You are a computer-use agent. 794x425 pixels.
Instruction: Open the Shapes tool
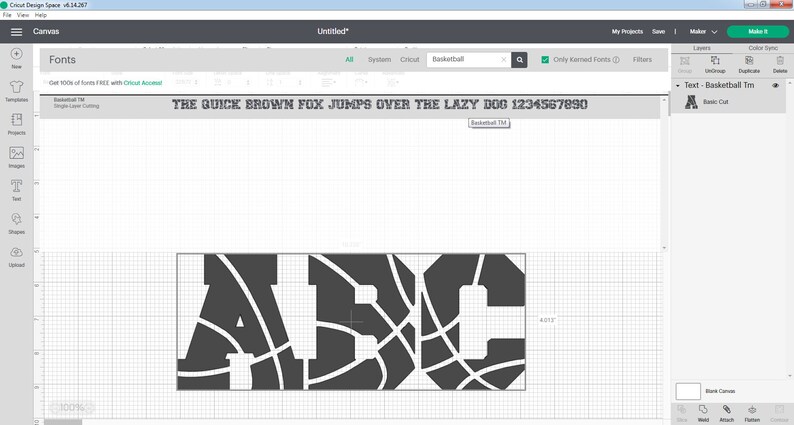pos(16,223)
